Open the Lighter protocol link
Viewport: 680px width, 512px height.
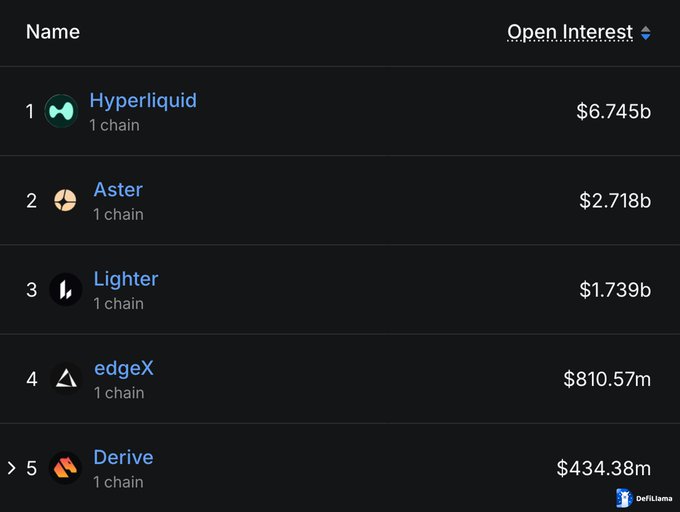coord(126,279)
